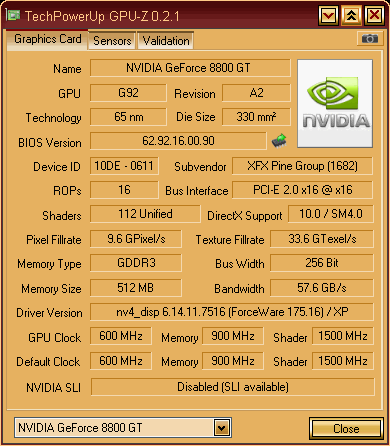Click the camera screenshot icon
The height and width of the screenshot is (446, 390).
click(370, 39)
